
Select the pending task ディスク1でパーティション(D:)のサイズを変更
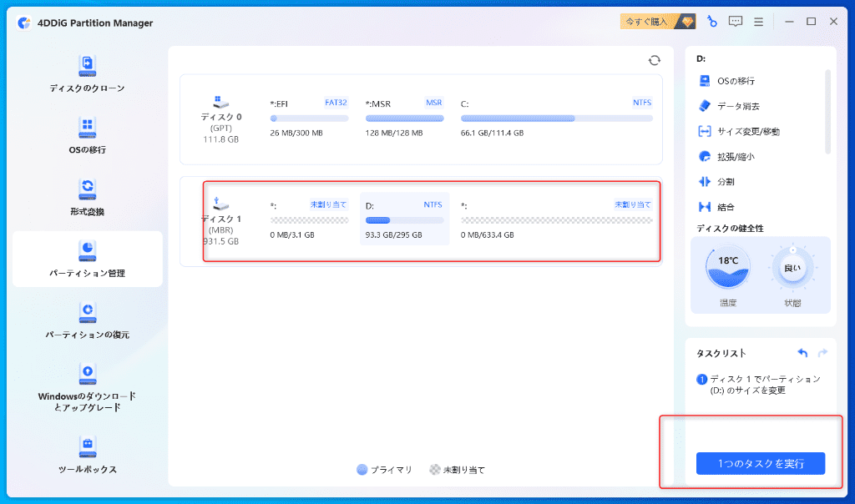pos(759,384)
